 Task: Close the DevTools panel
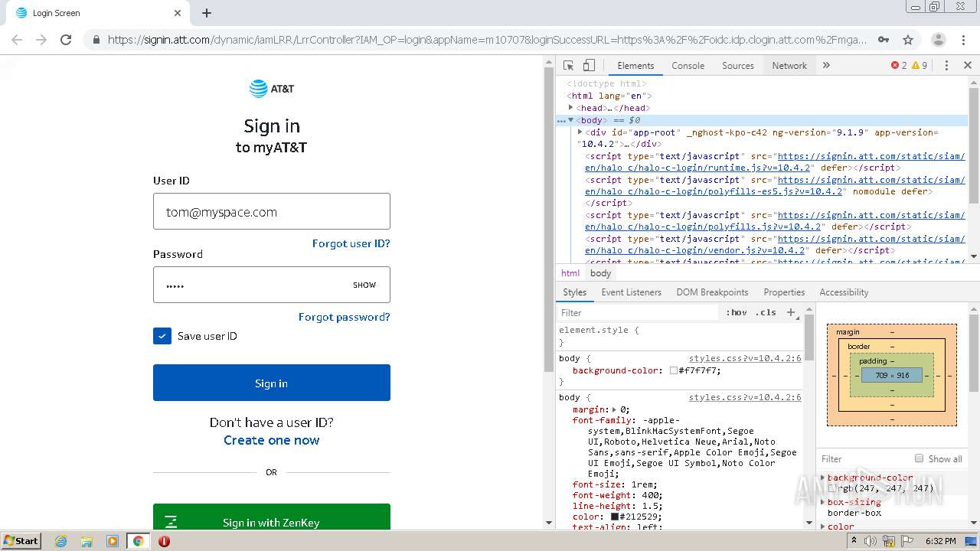pos(967,66)
